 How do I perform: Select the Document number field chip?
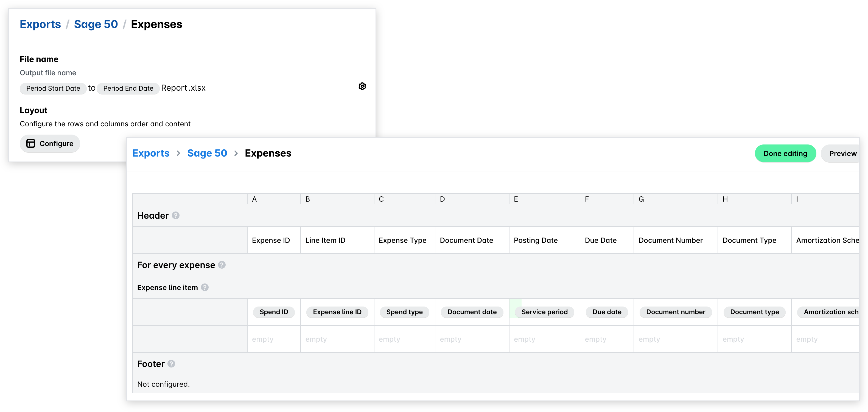coord(676,312)
